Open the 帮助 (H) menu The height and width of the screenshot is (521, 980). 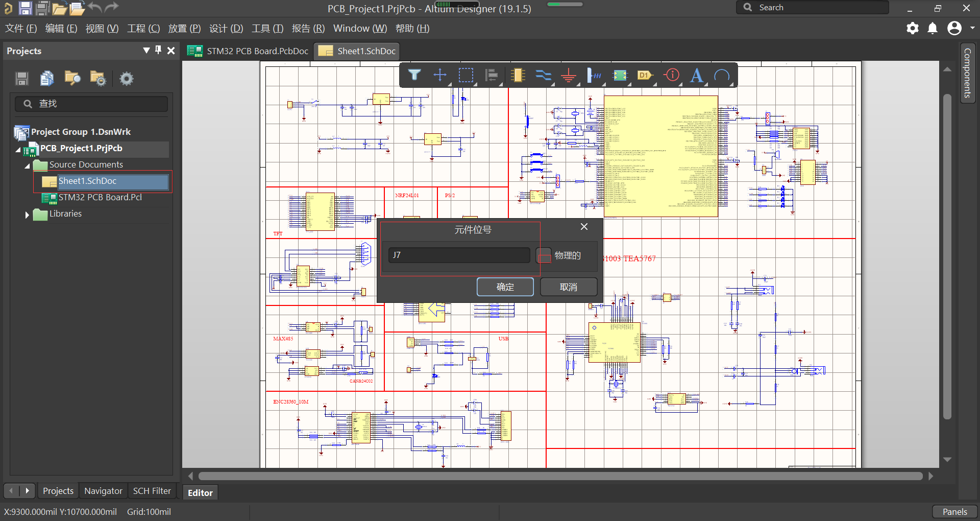[x=412, y=29]
